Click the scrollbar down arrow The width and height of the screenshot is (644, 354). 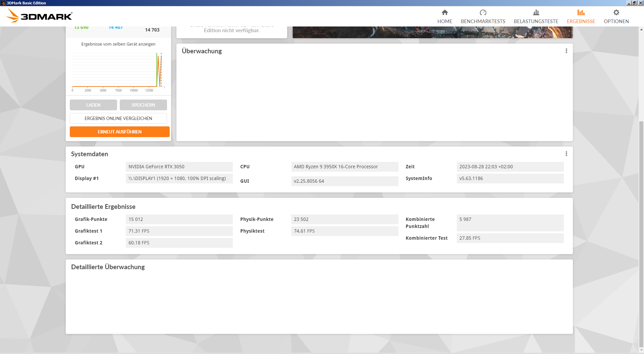(641, 351)
